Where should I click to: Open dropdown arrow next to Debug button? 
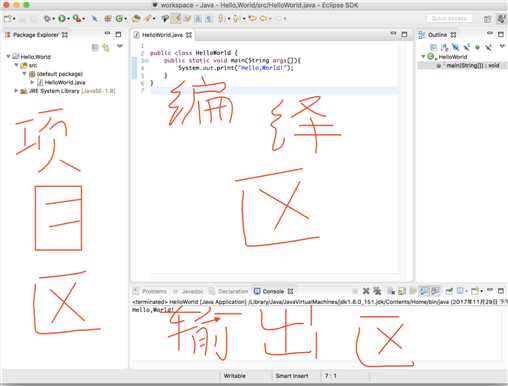54,19
